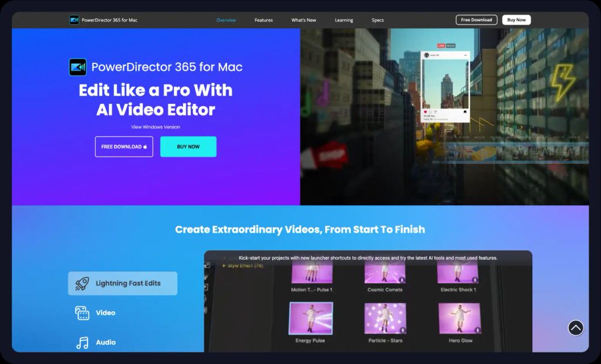Click the scroll-to-top arrow in bottom right corner
Image resolution: width=601 pixels, height=364 pixels.
pos(576,328)
